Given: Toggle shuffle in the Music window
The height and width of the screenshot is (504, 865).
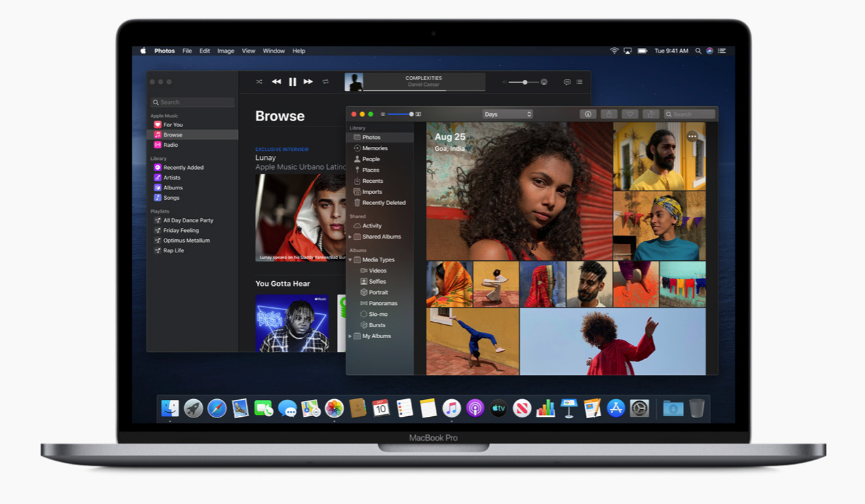Looking at the screenshot, I should 259,82.
